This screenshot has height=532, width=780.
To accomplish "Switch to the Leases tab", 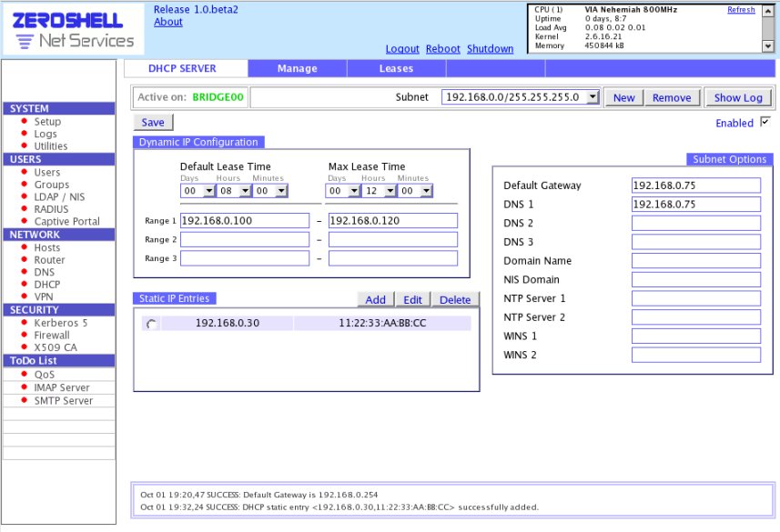I will point(396,68).
